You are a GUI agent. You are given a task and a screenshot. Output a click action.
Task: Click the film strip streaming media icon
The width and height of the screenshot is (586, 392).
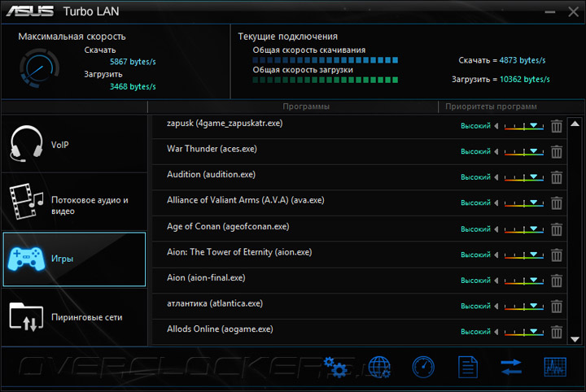[x=25, y=201]
